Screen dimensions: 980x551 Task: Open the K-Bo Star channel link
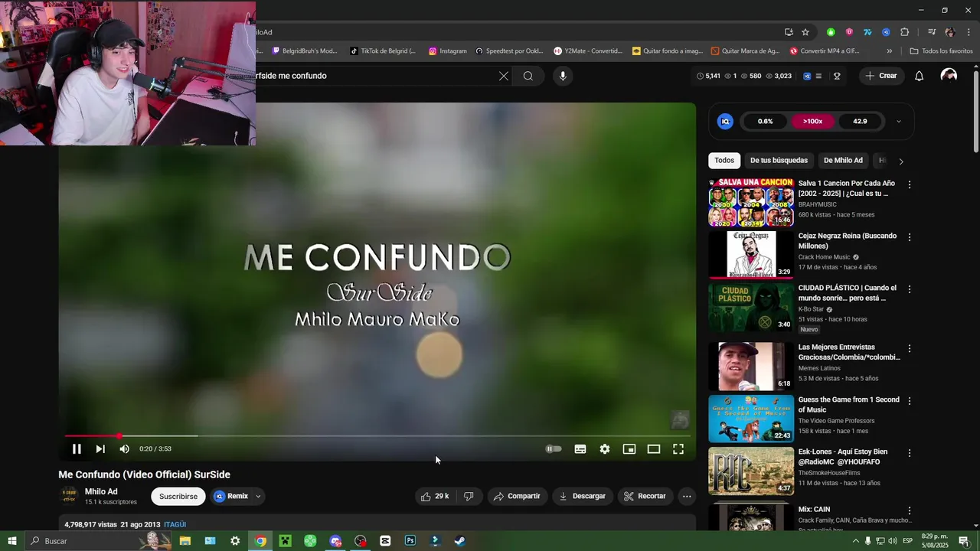[x=811, y=309]
